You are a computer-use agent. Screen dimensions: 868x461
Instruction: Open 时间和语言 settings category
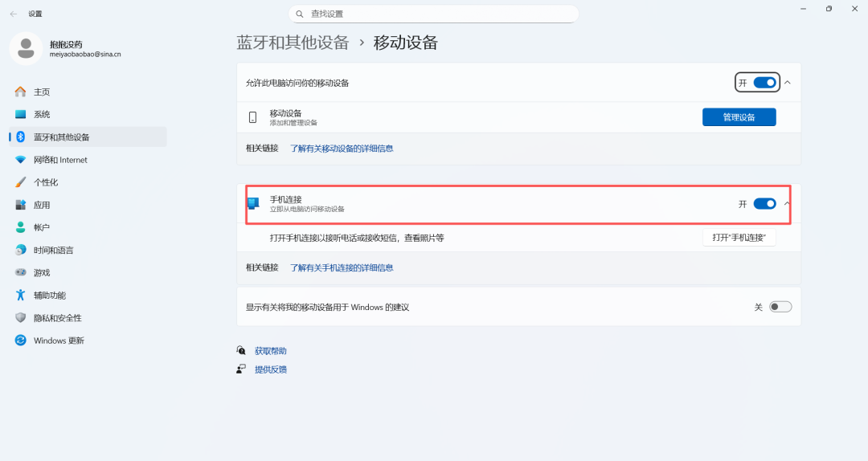pyautogui.click(x=88, y=250)
